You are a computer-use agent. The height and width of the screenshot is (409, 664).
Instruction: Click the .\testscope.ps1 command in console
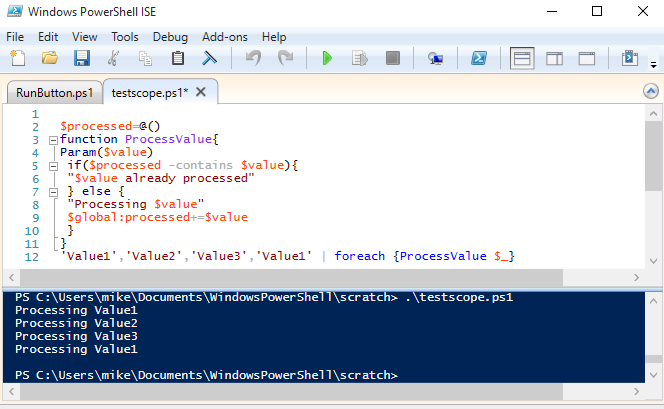click(459, 297)
